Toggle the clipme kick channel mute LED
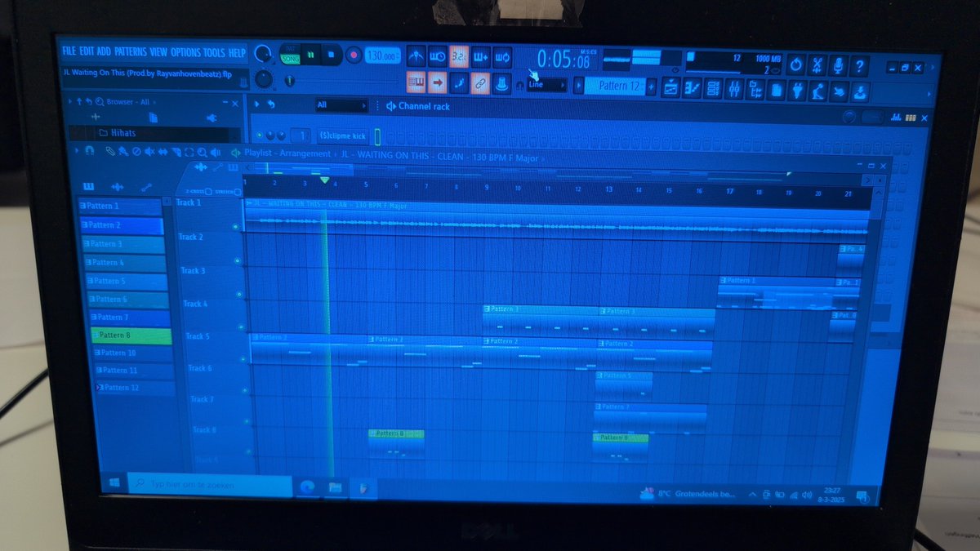 259,136
